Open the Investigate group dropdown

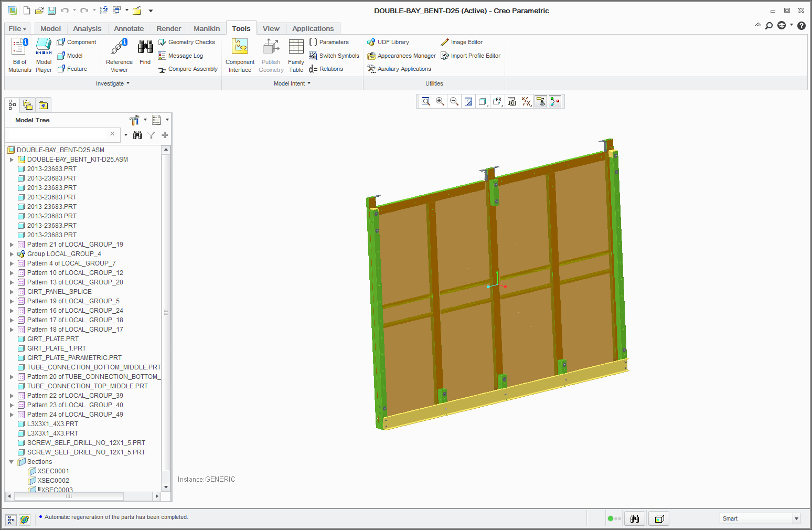[x=113, y=83]
